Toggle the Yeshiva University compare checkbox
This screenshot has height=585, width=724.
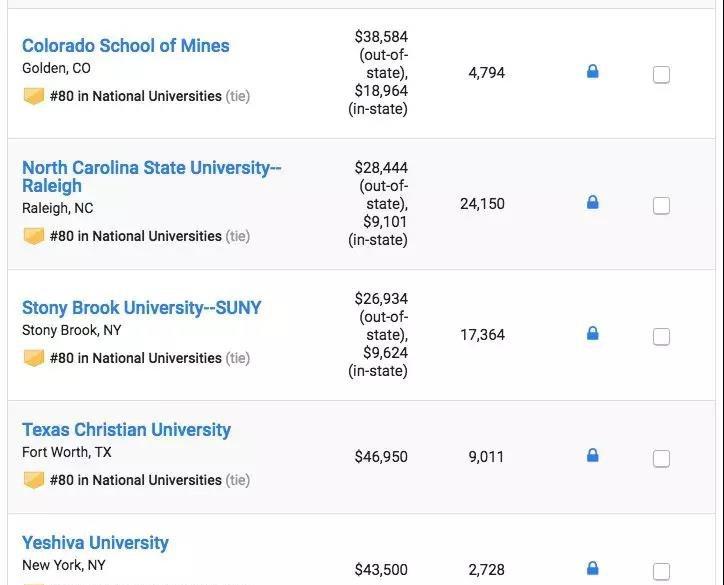coord(661,571)
